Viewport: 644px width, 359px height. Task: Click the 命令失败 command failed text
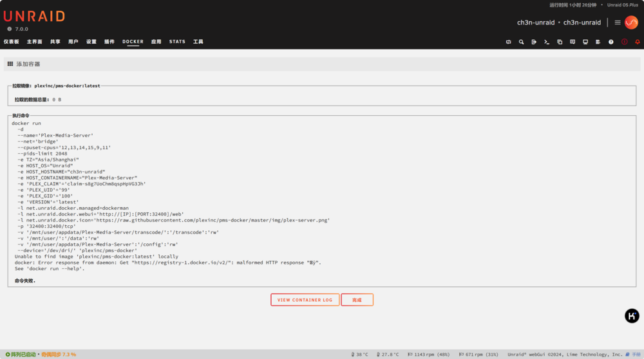pyautogui.click(x=25, y=281)
